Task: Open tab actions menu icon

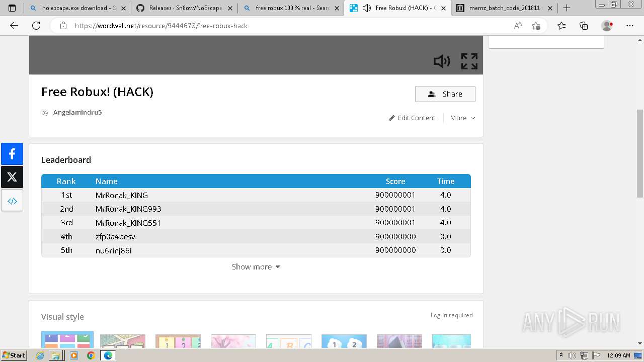Action: [x=12, y=8]
